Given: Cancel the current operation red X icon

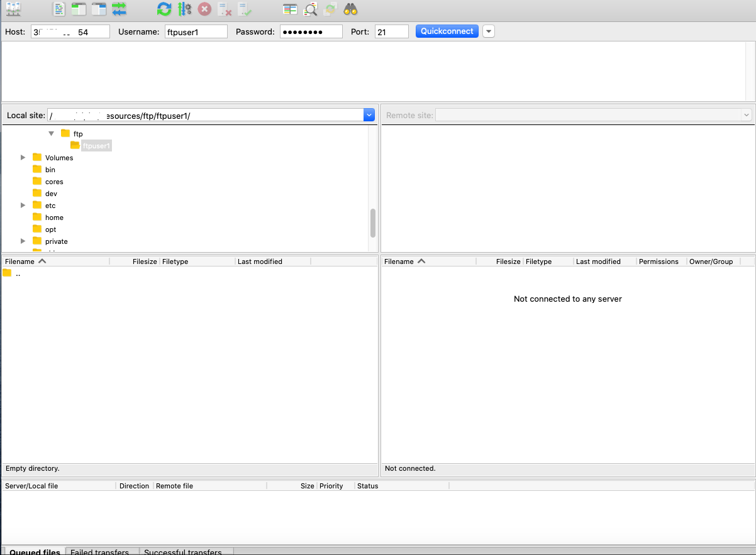Looking at the screenshot, I should (x=204, y=9).
